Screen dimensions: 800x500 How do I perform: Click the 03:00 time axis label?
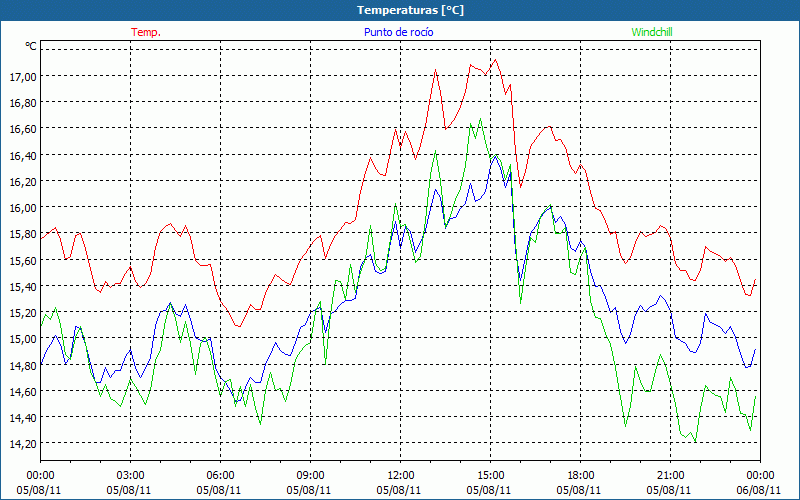[x=131, y=476]
